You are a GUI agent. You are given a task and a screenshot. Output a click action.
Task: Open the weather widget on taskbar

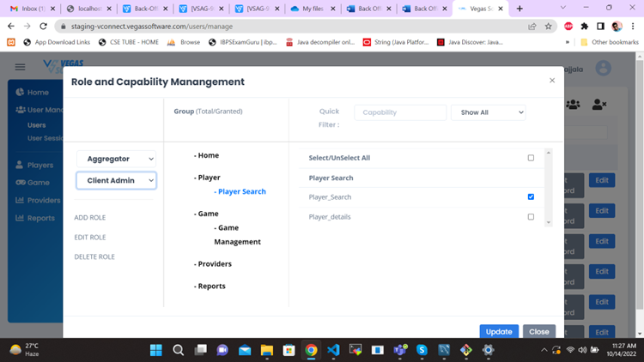25,350
